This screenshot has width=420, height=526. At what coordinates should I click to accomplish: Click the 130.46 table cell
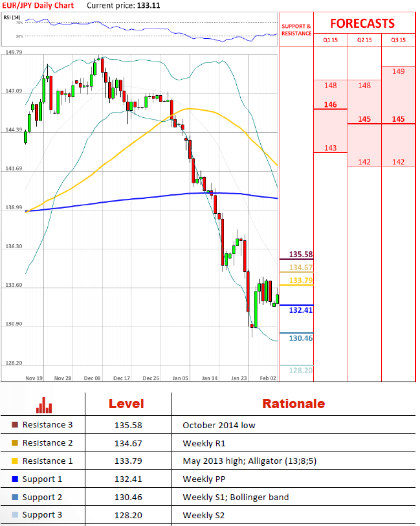(x=128, y=497)
